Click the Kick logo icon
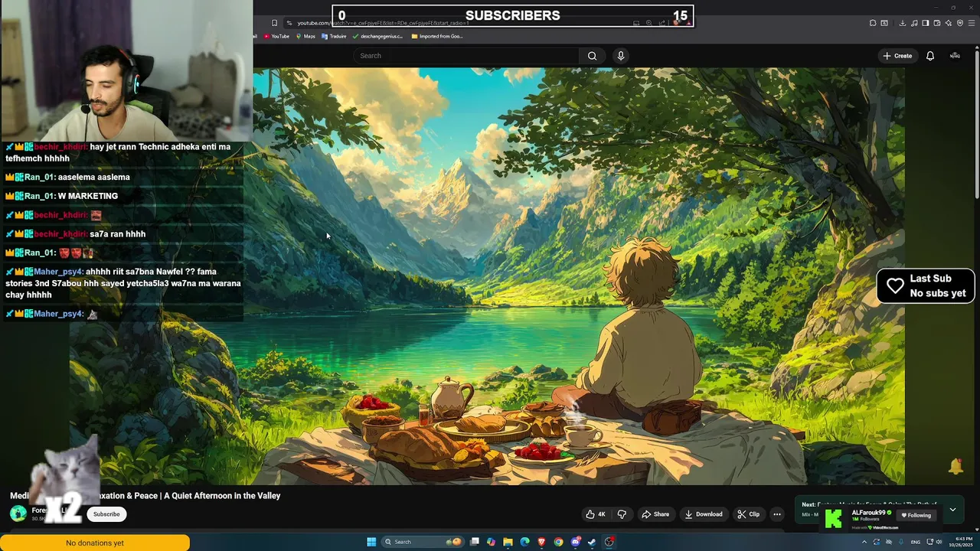Screen dimensions: 980x551 834,519
